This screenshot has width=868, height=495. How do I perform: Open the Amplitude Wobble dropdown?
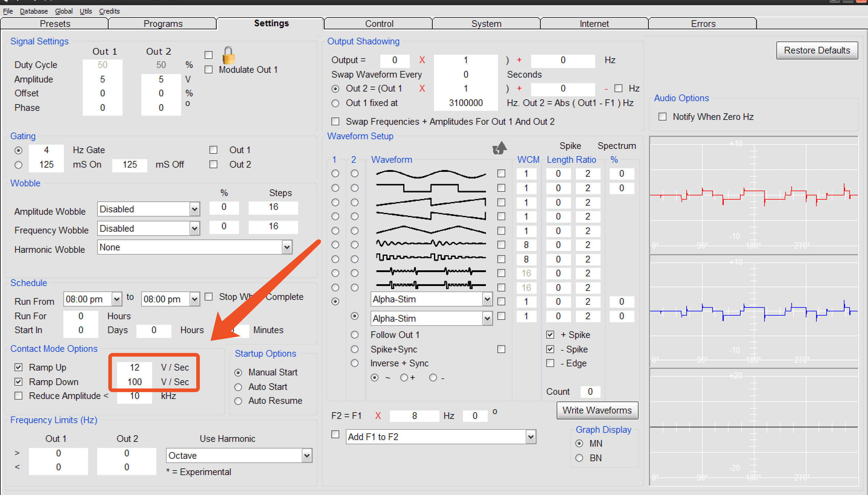click(x=194, y=209)
